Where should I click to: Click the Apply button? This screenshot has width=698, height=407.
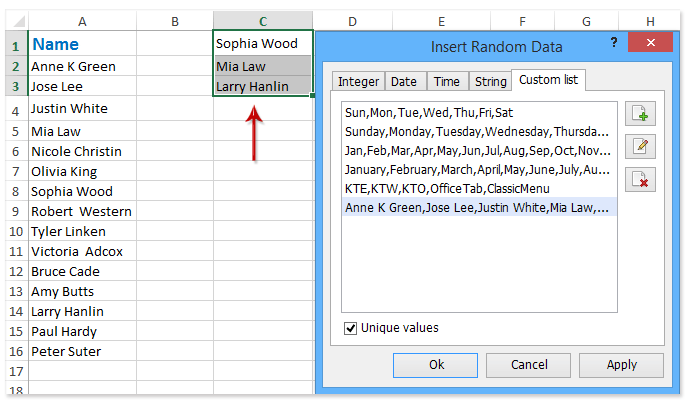click(621, 365)
